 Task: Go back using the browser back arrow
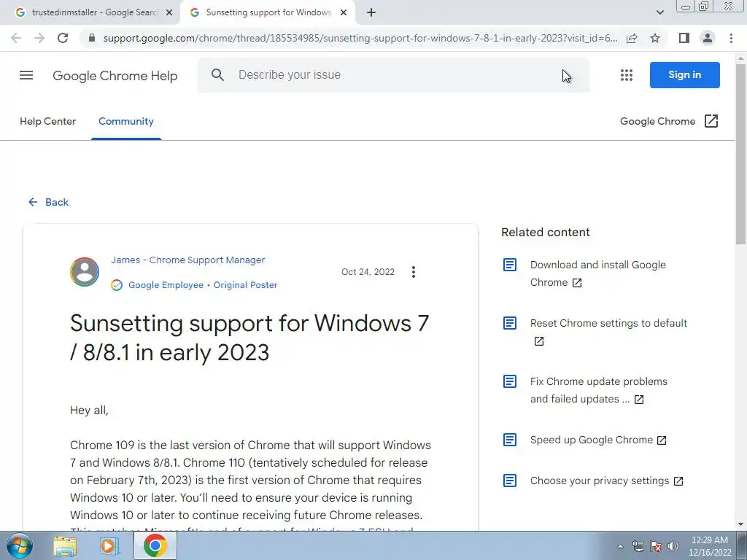tap(16, 38)
